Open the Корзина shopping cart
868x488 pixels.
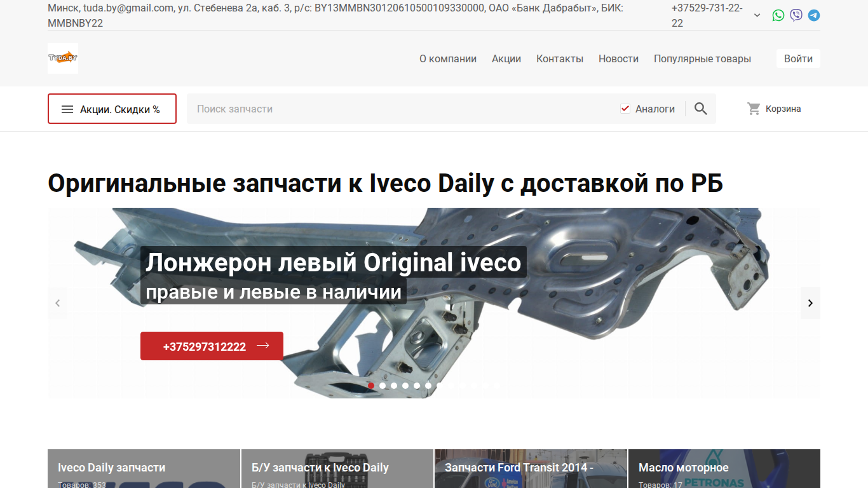point(774,109)
